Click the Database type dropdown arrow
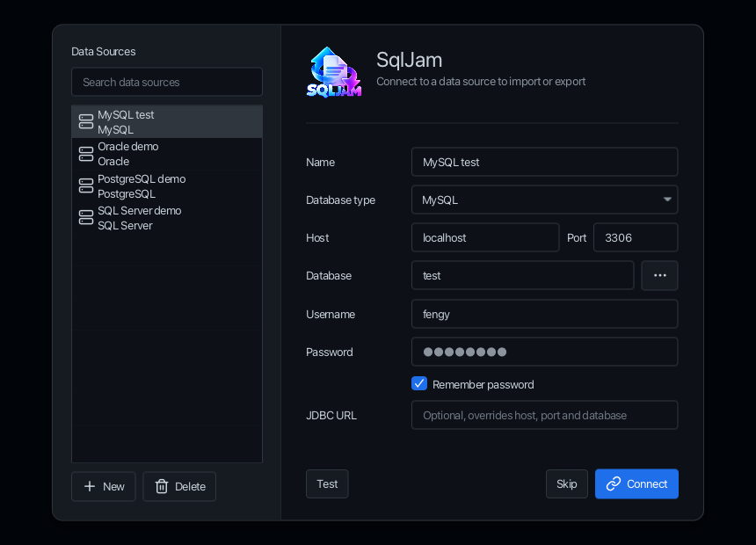This screenshot has height=545, width=756. [x=667, y=200]
